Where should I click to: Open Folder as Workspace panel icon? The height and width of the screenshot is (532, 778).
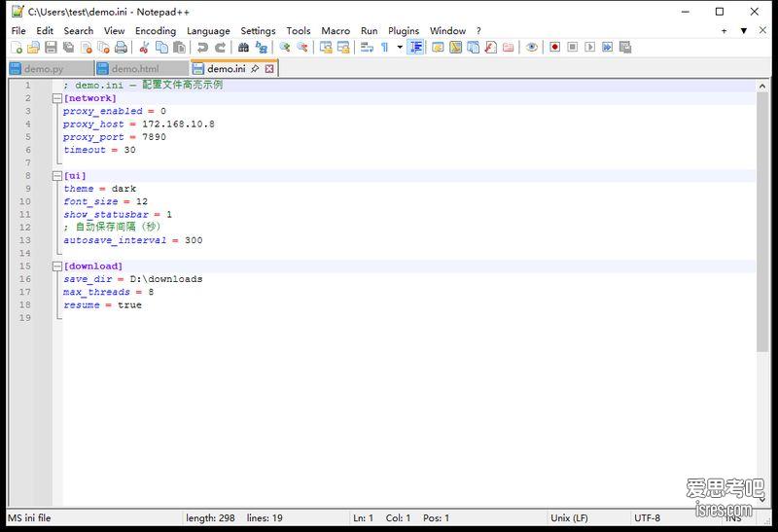click(x=508, y=48)
